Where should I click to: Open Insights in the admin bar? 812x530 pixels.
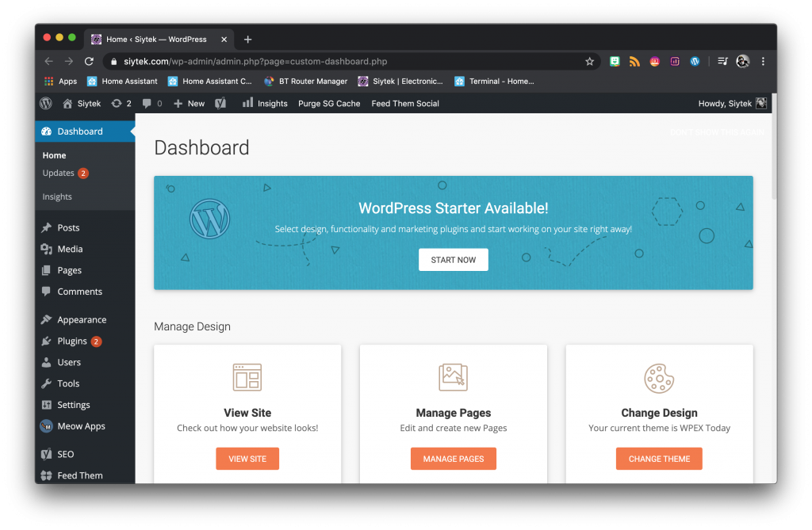click(x=265, y=104)
